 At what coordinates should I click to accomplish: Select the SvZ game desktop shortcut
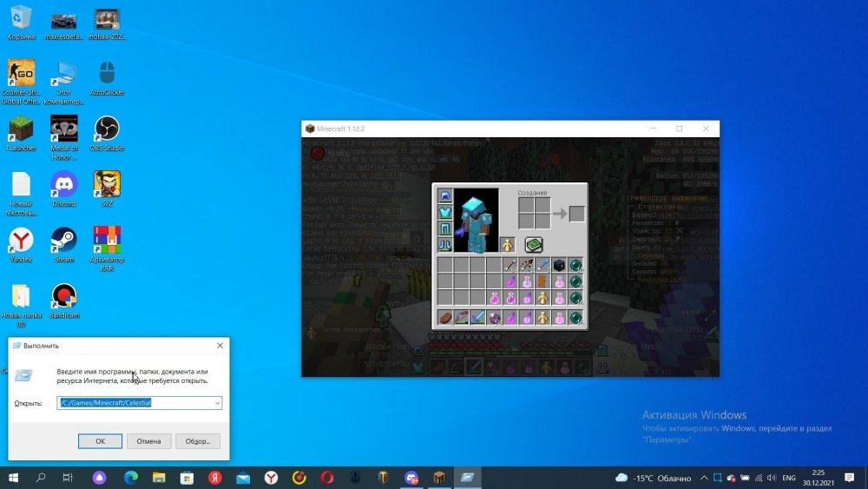coord(107,188)
